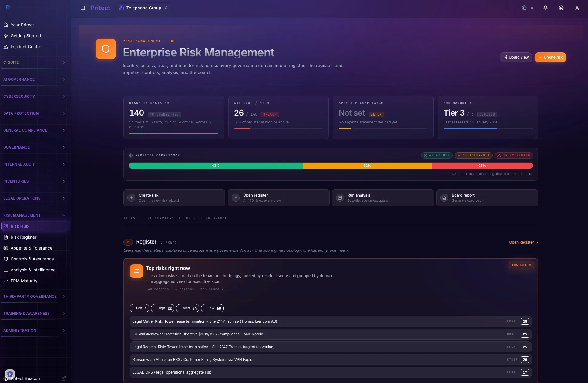Click the Board report document icon

444,198
